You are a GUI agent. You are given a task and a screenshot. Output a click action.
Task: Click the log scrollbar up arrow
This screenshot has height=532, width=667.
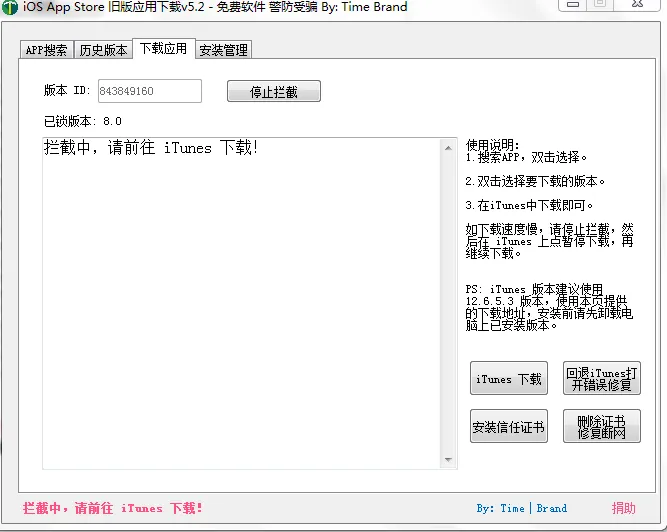(x=448, y=148)
